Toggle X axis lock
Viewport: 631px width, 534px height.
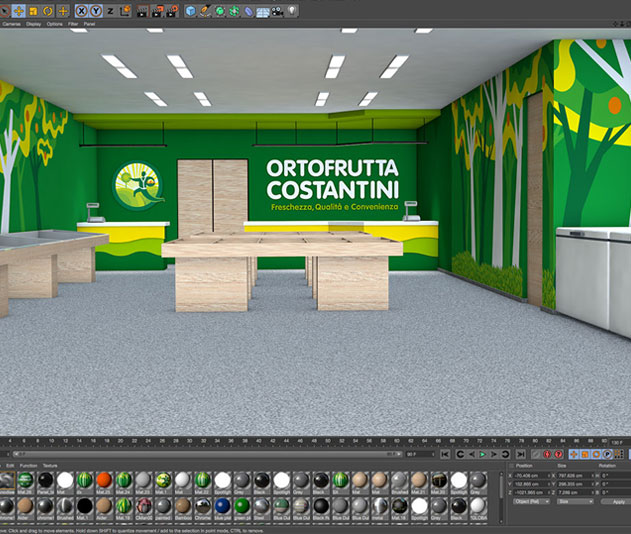[x=82, y=11]
